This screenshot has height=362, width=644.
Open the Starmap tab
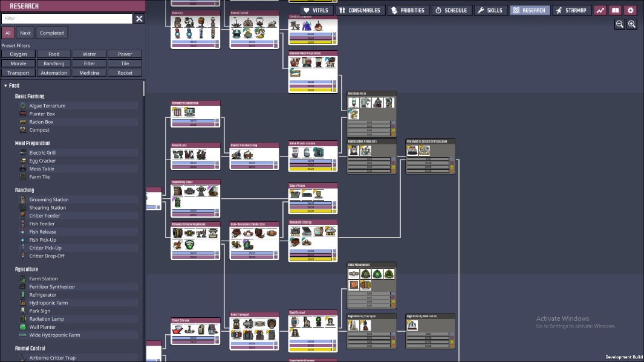(571, 10)
